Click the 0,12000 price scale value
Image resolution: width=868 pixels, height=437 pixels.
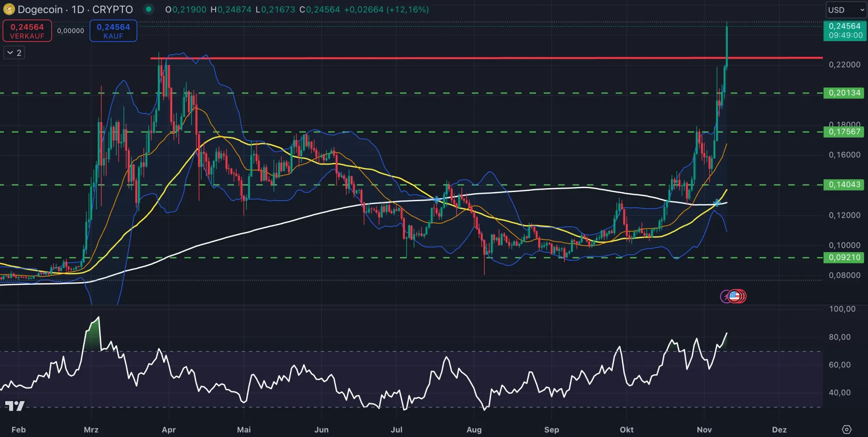[x=844, y=215]
